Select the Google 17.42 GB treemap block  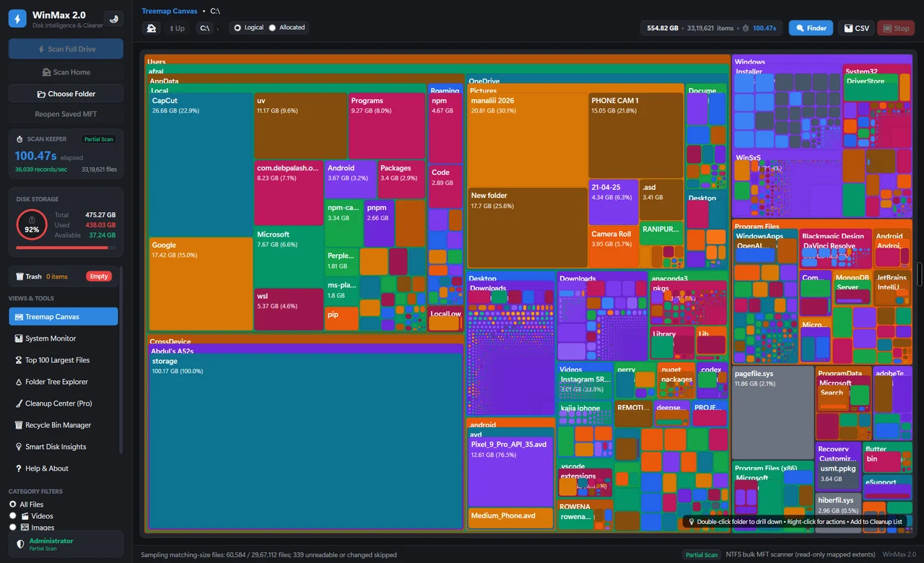(x=201, y=284)
